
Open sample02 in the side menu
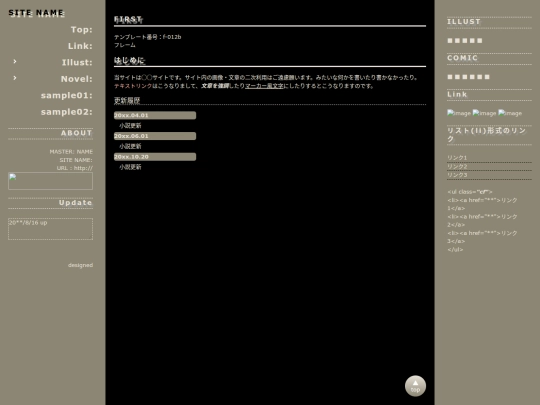[66, 112]
